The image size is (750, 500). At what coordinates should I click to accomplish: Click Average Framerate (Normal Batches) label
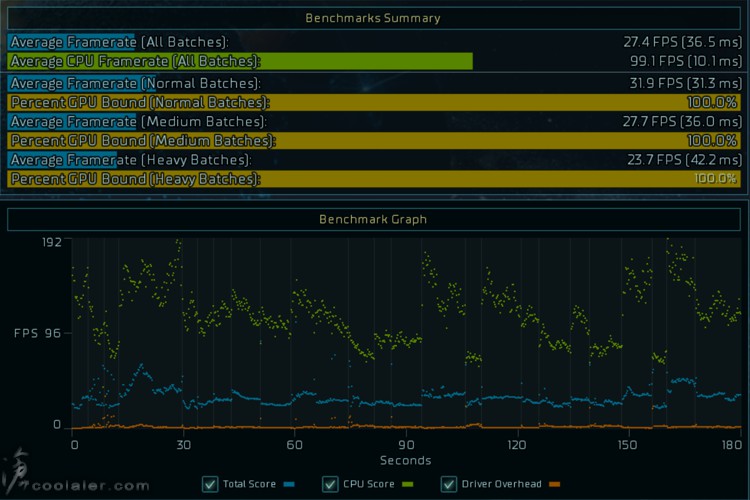[x=135, y=83]
